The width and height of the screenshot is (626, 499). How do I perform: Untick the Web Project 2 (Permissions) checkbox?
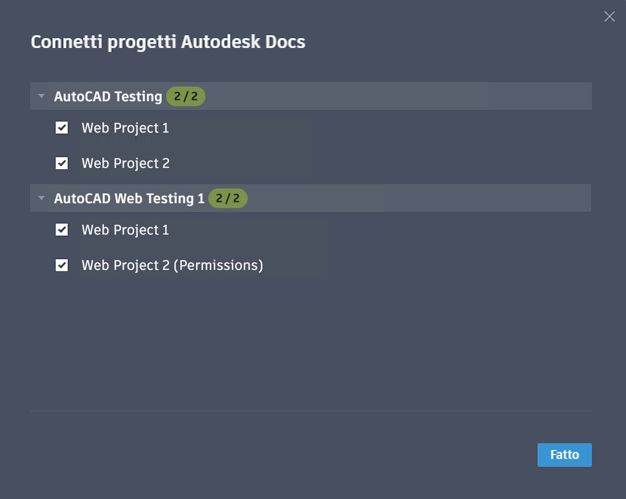(62, 265)
